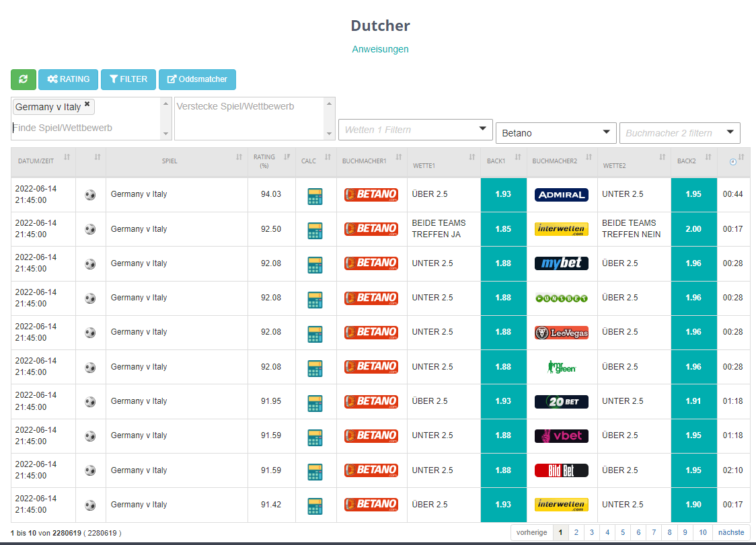Click the Betano logo in the Admiral row
756x545 pixels.
[x=371, y=195]
